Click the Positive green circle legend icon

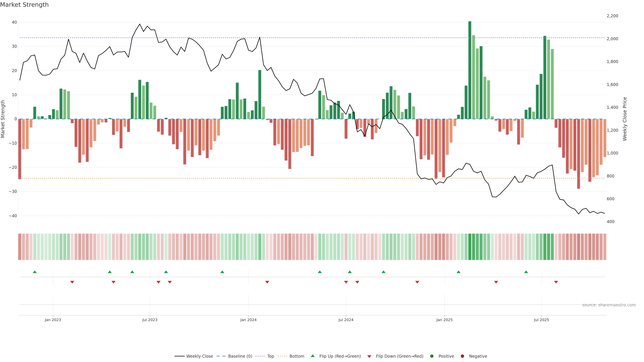tap(432, 356)
